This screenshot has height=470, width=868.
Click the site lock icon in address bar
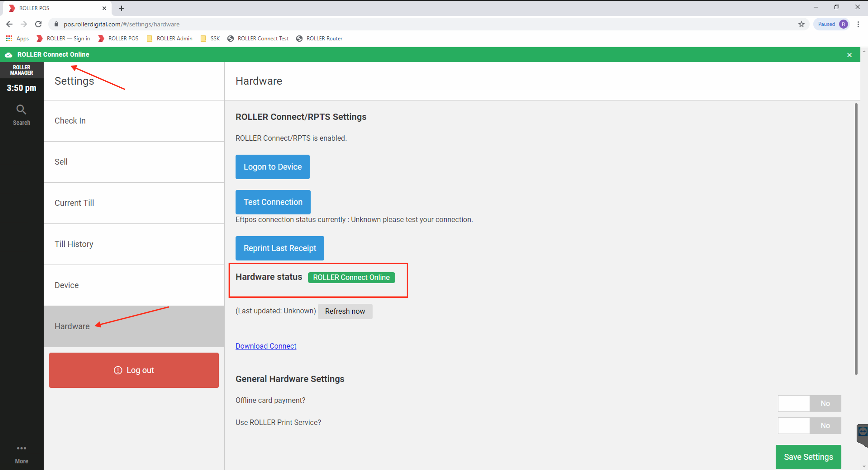tap(56, 24)
